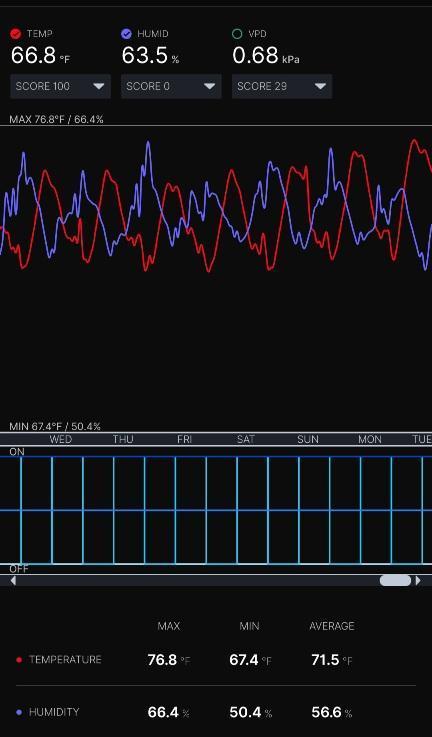Screen dimensions: 432x737
Task: Click the timeline scrollbar thumb
Action: 395,580
